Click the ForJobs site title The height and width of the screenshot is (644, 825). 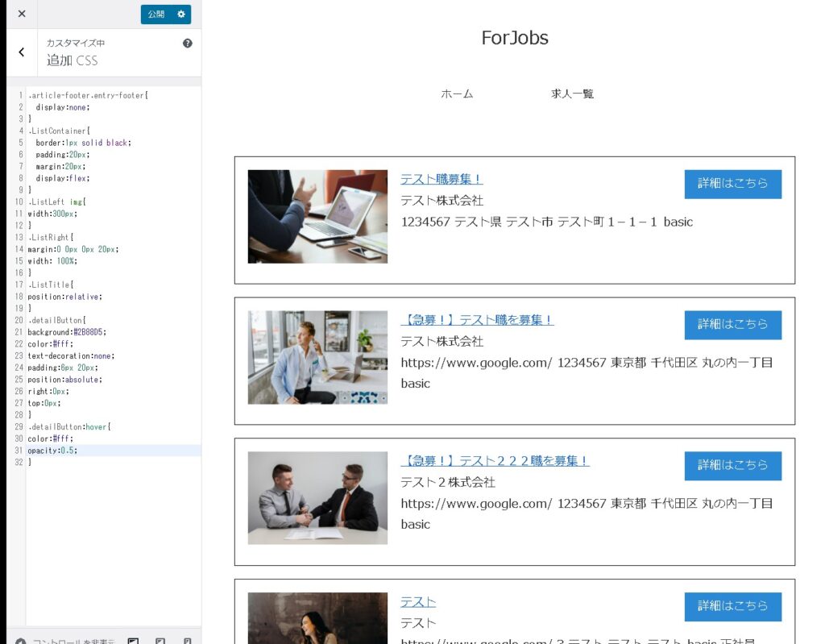pyautogui.click(x=515, y=38)
